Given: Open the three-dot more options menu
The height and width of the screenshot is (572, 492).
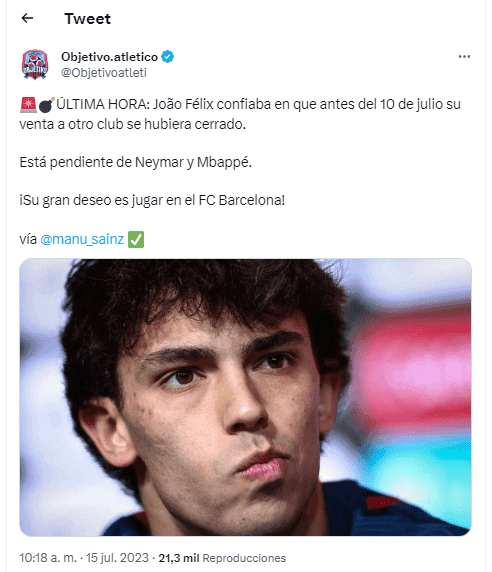Looking at the screenshot, I should (464, 57).
